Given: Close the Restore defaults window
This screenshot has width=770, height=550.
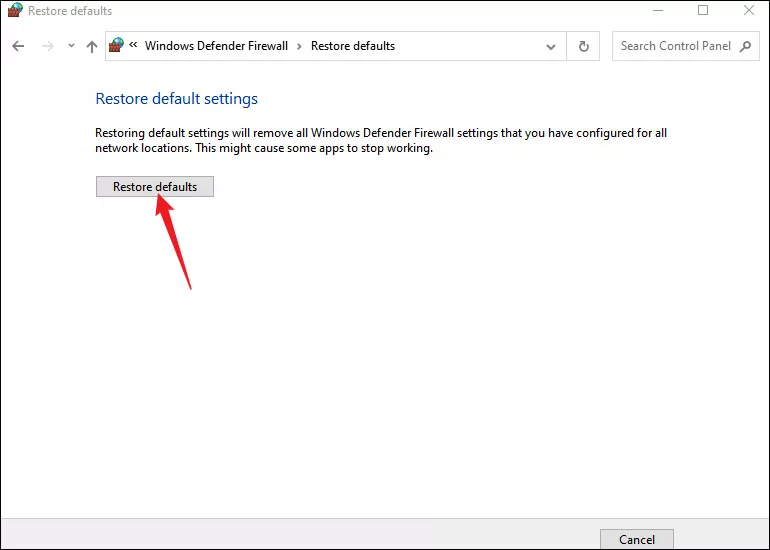Looking at the screenshot, I should click(748, 10).
